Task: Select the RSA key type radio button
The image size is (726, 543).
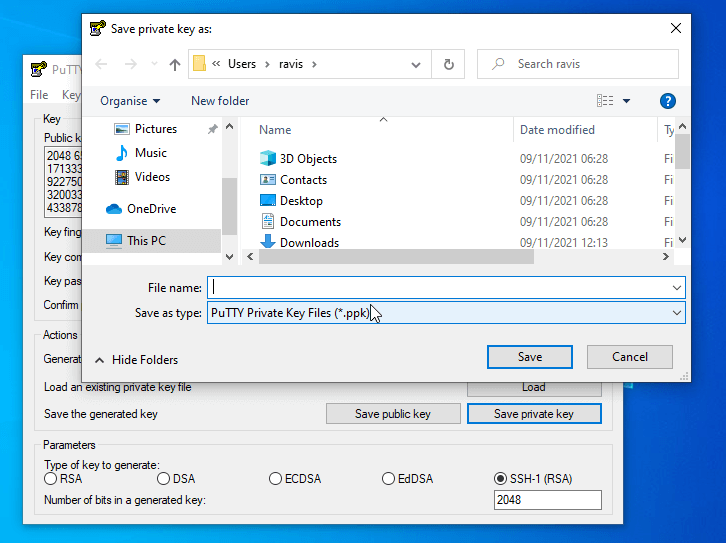Action: pos(50,479)
